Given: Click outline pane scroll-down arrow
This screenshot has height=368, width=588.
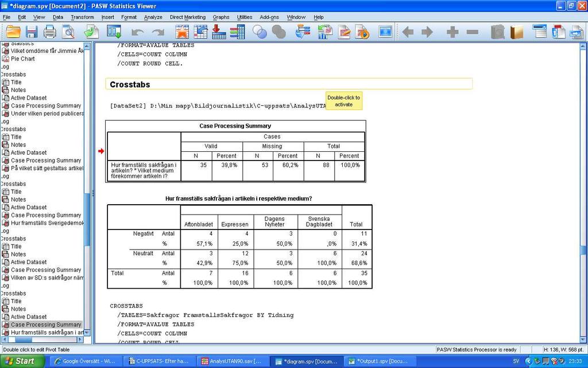Looking at the screenshot, I should [87, 333].
